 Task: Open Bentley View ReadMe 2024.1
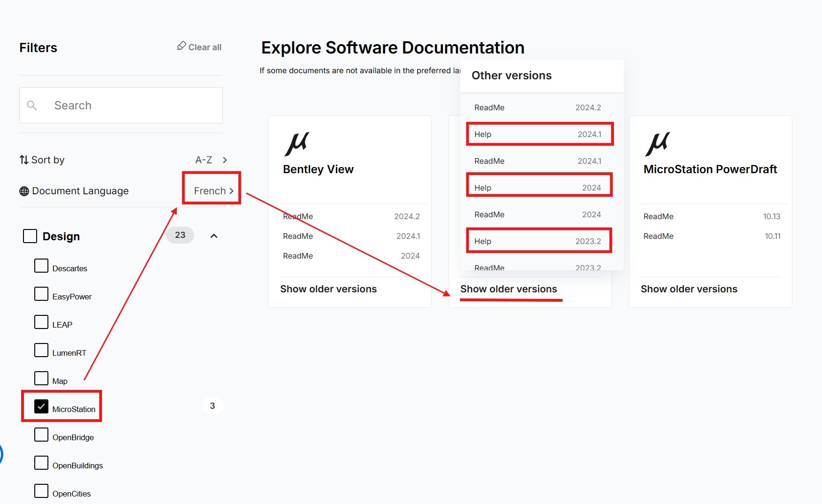pos(351,236)
